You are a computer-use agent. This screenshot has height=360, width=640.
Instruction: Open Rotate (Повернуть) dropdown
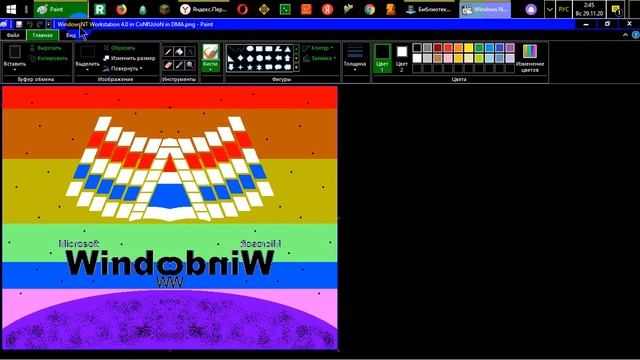point(123,69)
